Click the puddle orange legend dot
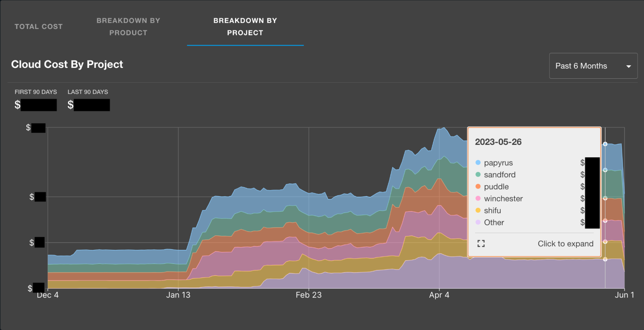The width and height of the screenshot is (644, 330). [x=478, y=186]
